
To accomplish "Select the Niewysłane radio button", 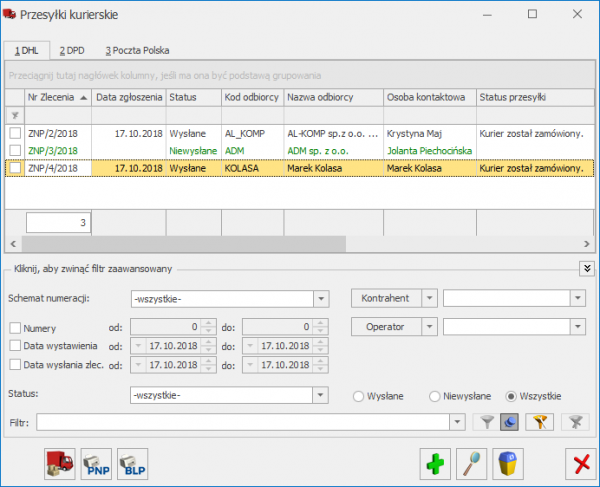I will tap(435, 396).
